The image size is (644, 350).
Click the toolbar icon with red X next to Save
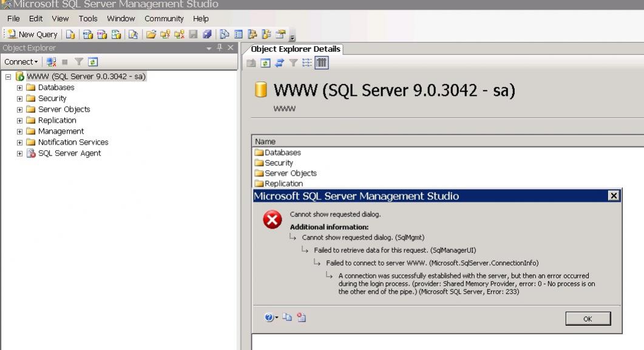tap(179, 35)
